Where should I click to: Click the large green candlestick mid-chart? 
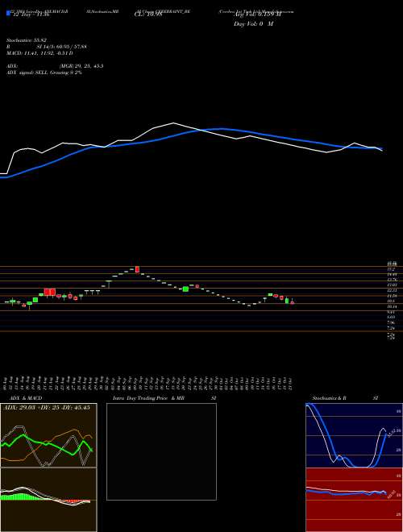click(185, 289)
